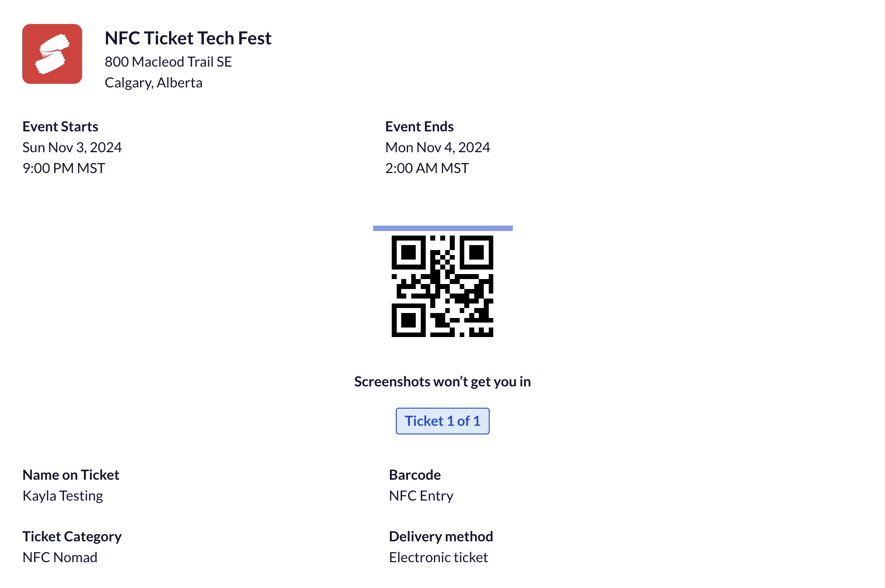Click the Event Starts heading
Image resolution: width=885 pixels, height=588 pixels.
[x=60, y=126]
